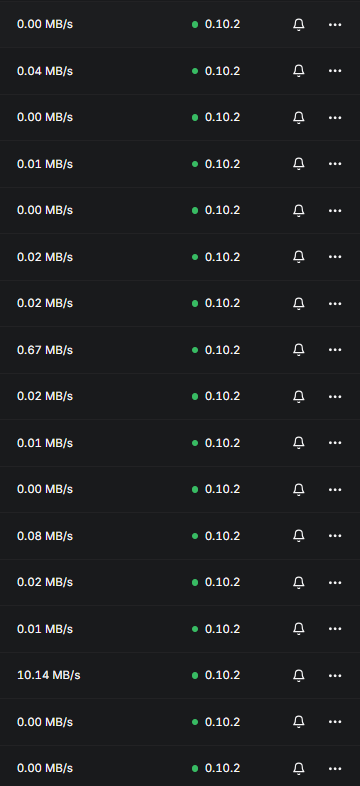Select the 10.14 MB/s network value
360x786 pixels.
49,675
